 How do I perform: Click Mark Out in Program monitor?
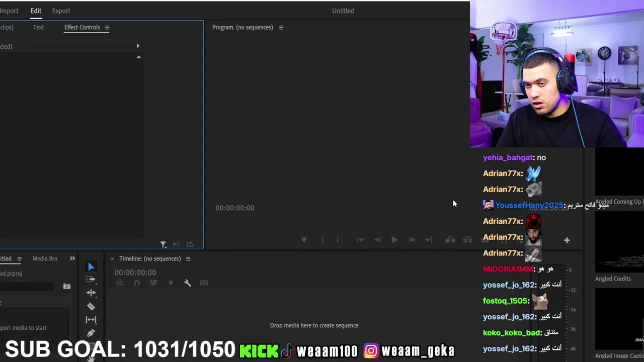pyautogui.click(x=338, y=240)
